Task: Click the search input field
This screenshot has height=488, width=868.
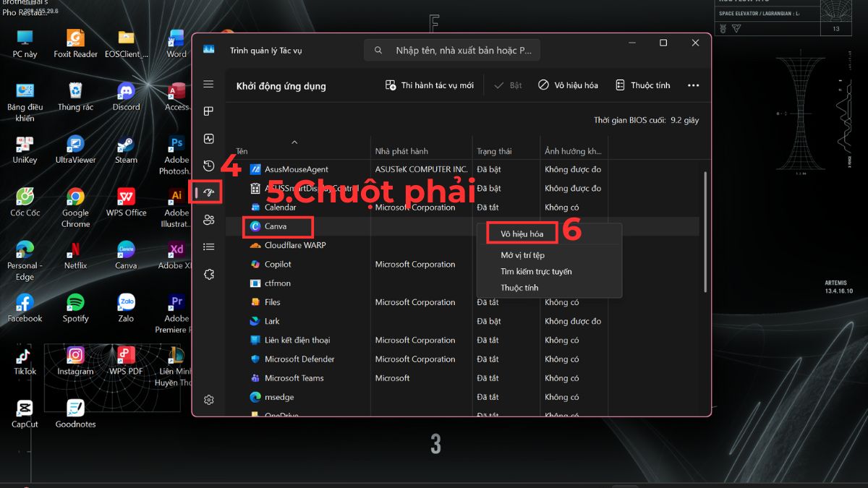Action: tap(451, 49)
